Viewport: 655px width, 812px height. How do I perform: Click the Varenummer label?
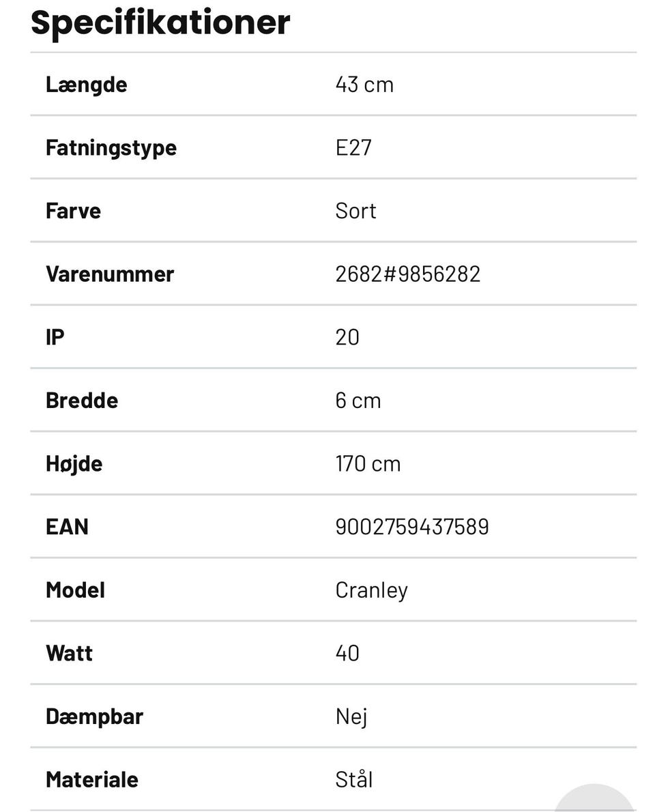pyautogui.click(x=110, y=274)
